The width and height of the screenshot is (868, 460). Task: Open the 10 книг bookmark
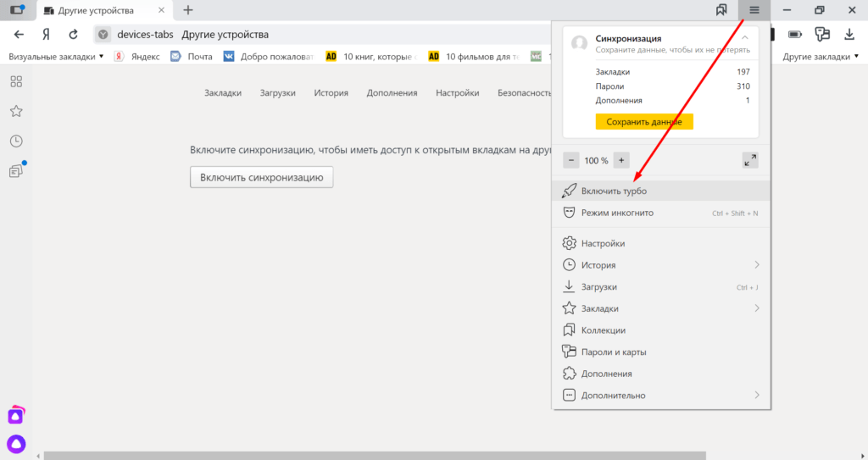coord(371,57)
